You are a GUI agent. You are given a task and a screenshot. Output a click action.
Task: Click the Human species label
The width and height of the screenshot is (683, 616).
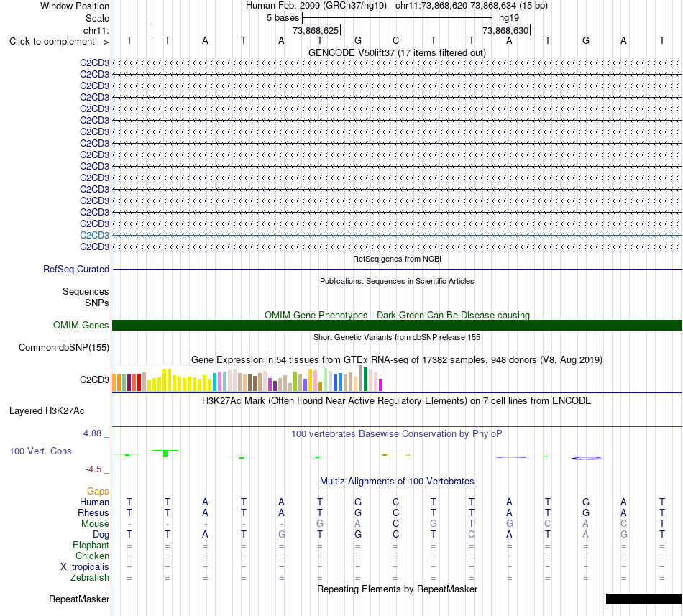point(94,502)
